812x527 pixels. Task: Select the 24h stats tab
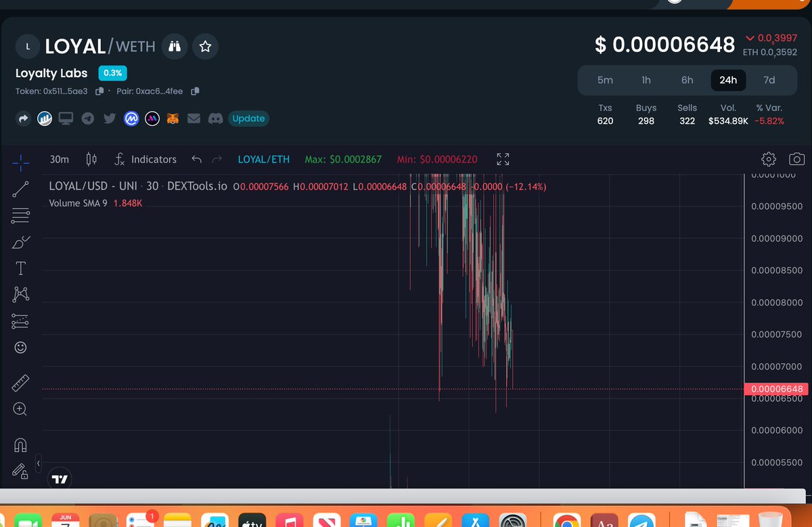coord(728,80)
